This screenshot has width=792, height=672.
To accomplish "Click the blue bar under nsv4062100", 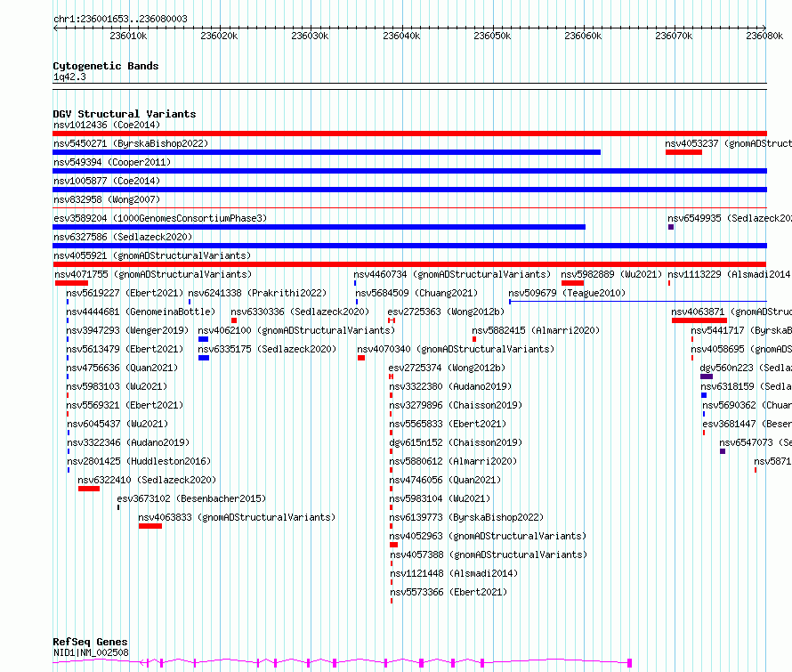I will coord(204,339).
